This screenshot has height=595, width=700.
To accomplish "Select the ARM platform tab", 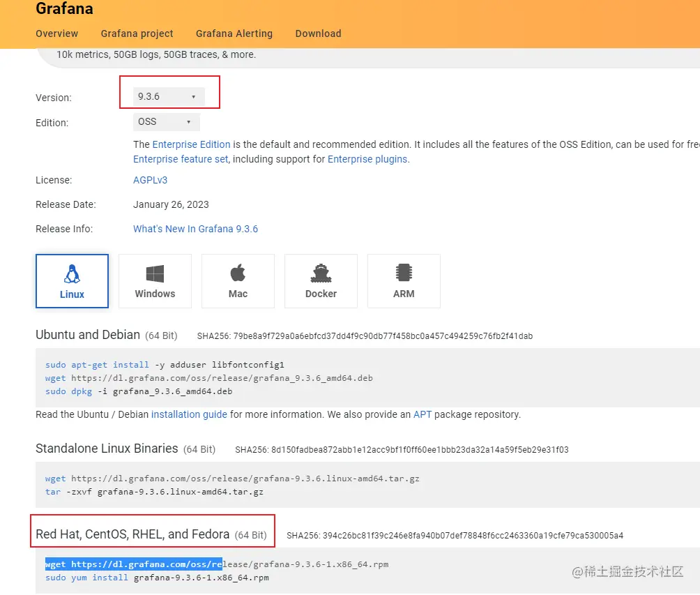I will 404,281.
